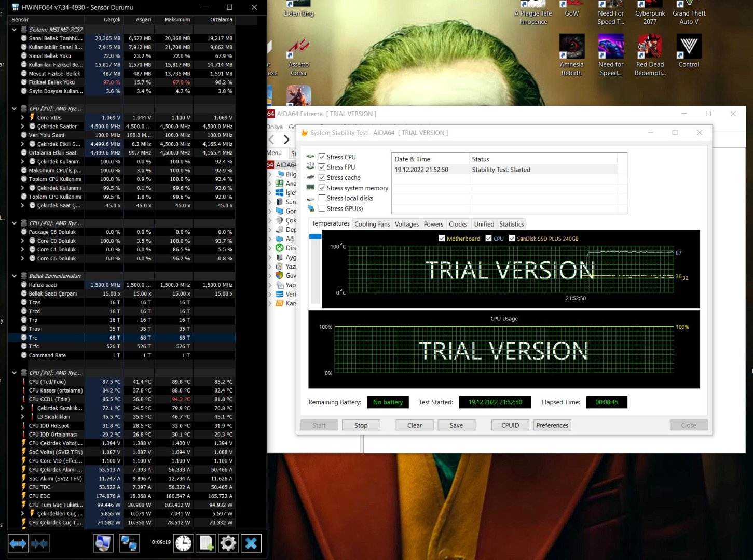Expand the Çekirdek Saatler sensor row
The image size is (753, 560).
(22, 127)
